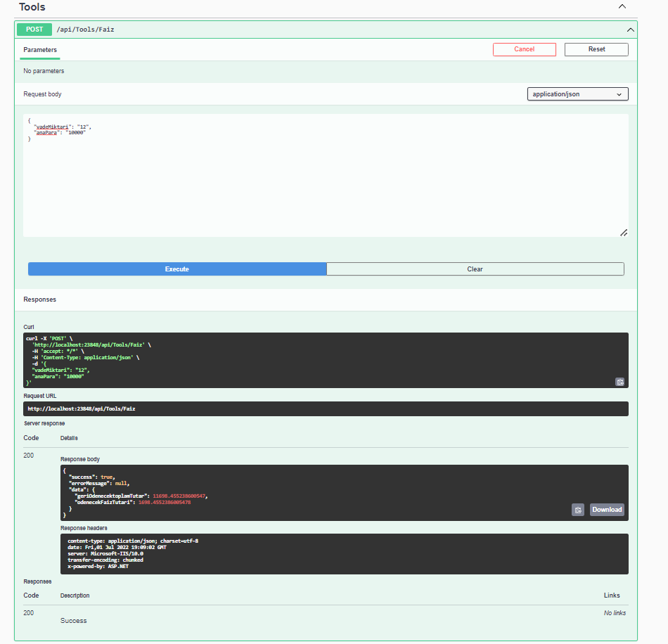Image resolution: width=668 pixels, height=644 pixels.
Task: Copy the response body to clipboard
Action: click(x=578, y=510)
